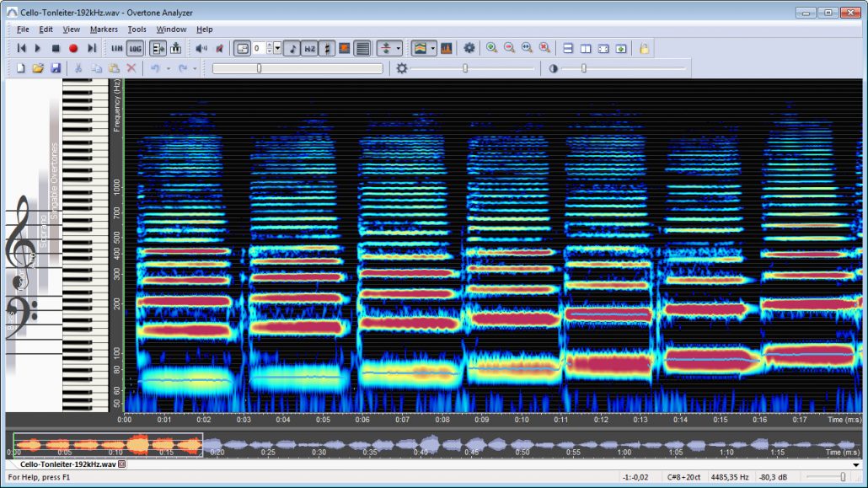Open the Tools menu

tap(137, 29)
